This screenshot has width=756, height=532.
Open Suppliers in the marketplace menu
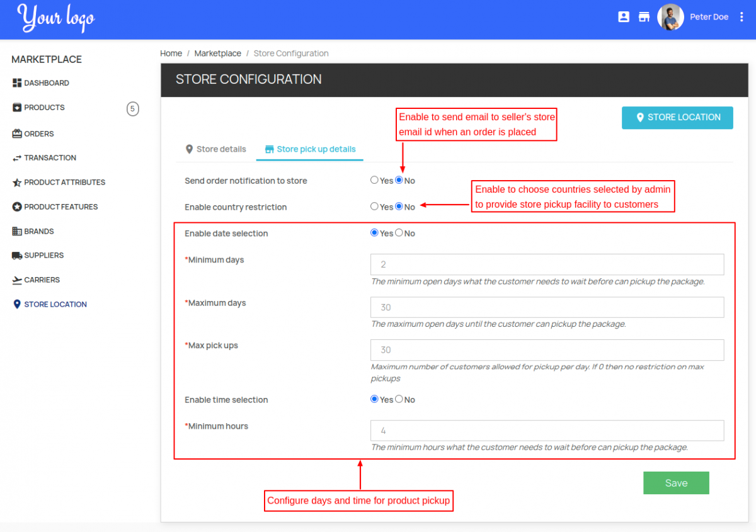point(44,256)
